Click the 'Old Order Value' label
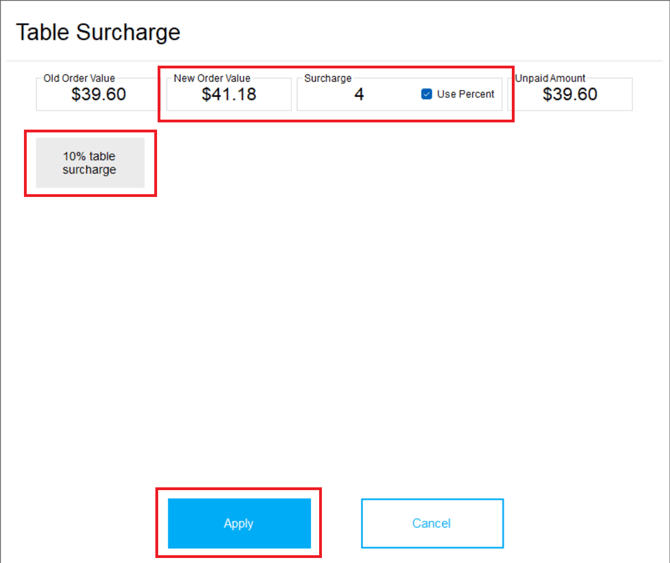This screenshot has width=670, height=563. 79,79
